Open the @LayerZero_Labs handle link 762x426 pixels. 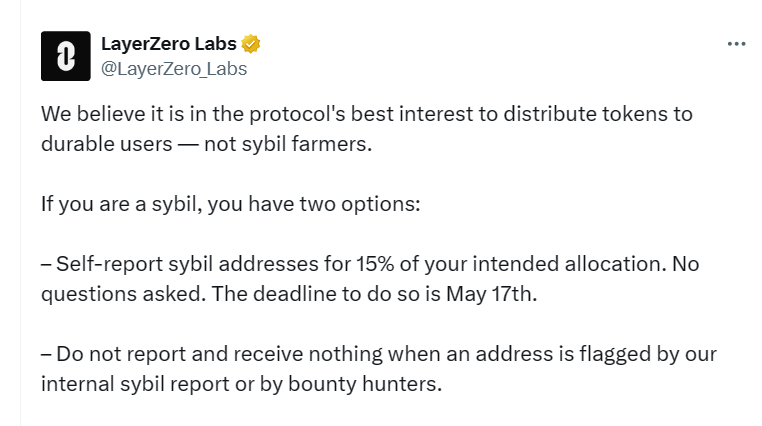coord(174,69)
